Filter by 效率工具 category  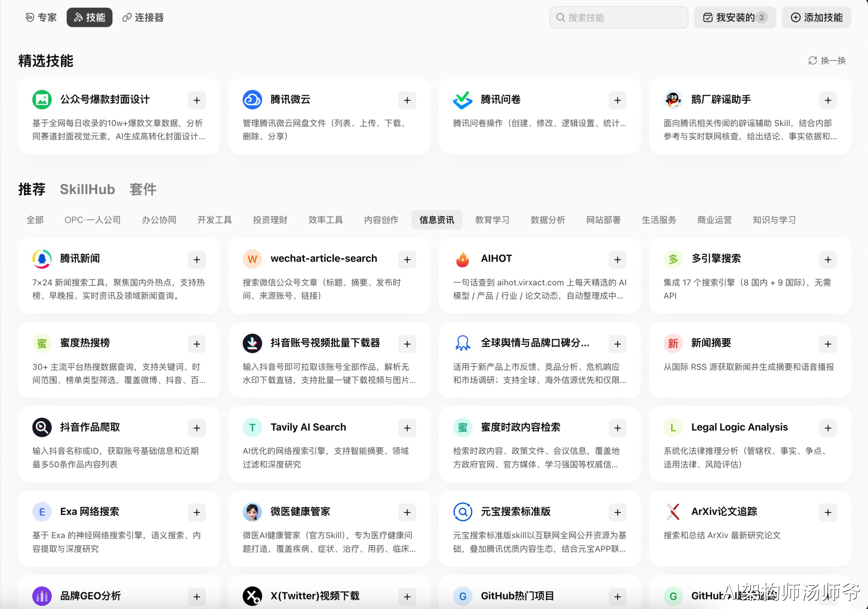tap(325, 220)
